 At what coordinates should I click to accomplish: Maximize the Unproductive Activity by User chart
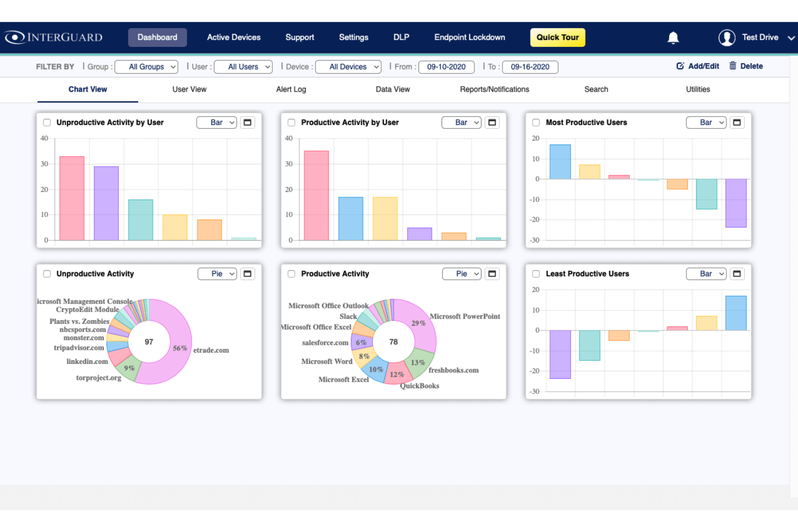point(247,122)
